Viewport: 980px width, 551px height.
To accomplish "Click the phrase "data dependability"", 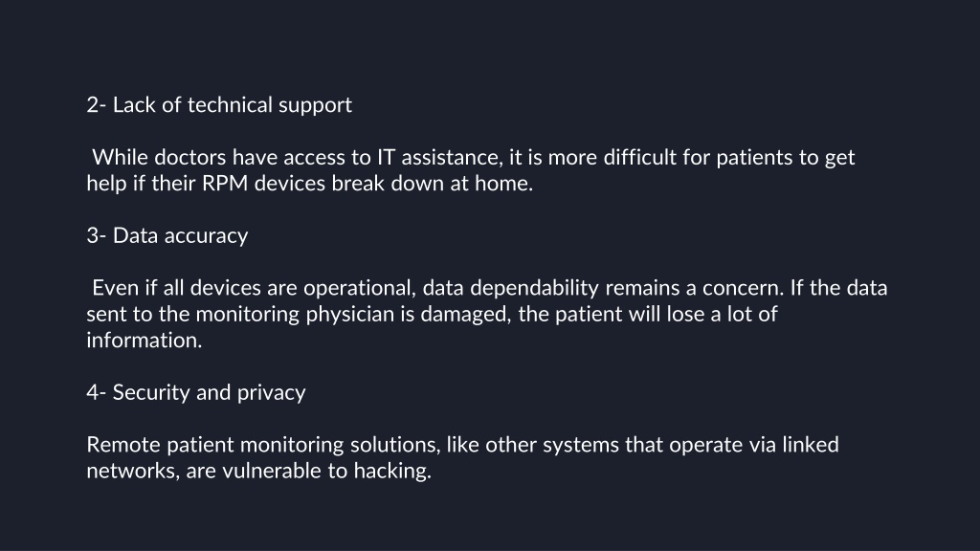I will click(x=511, y=288).
